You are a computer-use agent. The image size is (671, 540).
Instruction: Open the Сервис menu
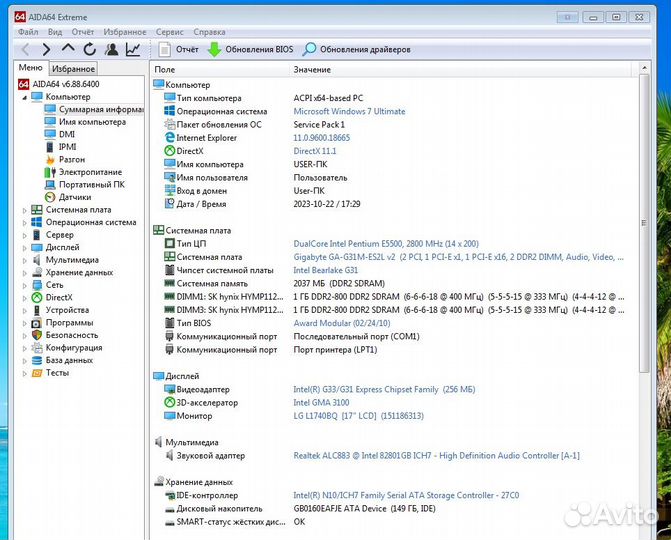tap(169, 32)
